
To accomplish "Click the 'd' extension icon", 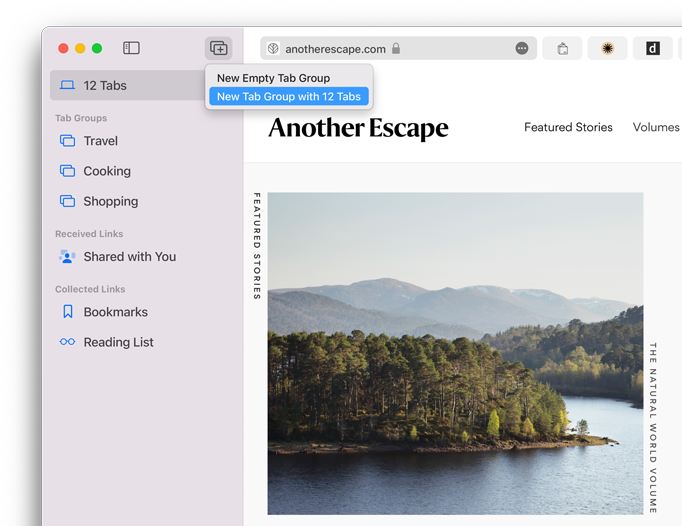I will (652, 48).
